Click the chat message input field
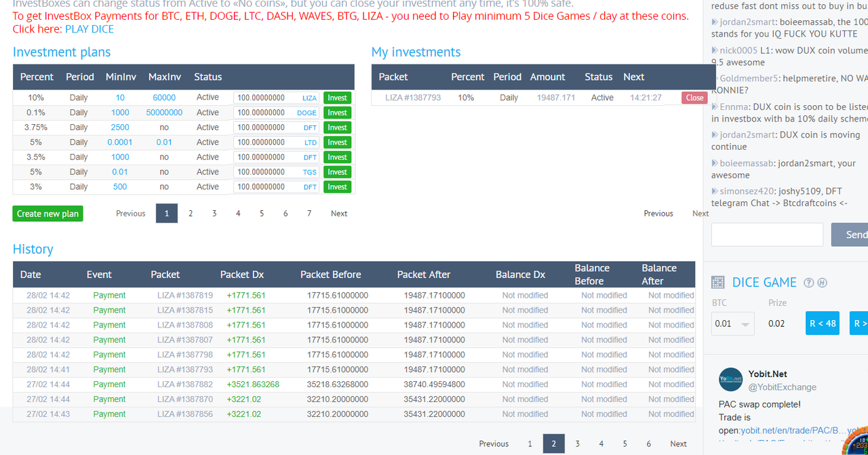The image size is (868, 455). (767, 235)
